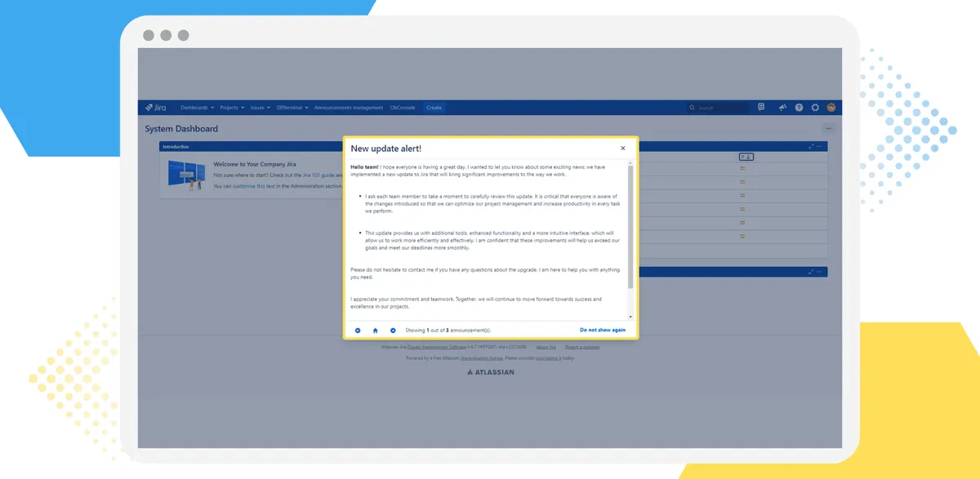Screen dimensions: 980x479
Task: Click Report a problem footer link
Action: pos(582,347)
